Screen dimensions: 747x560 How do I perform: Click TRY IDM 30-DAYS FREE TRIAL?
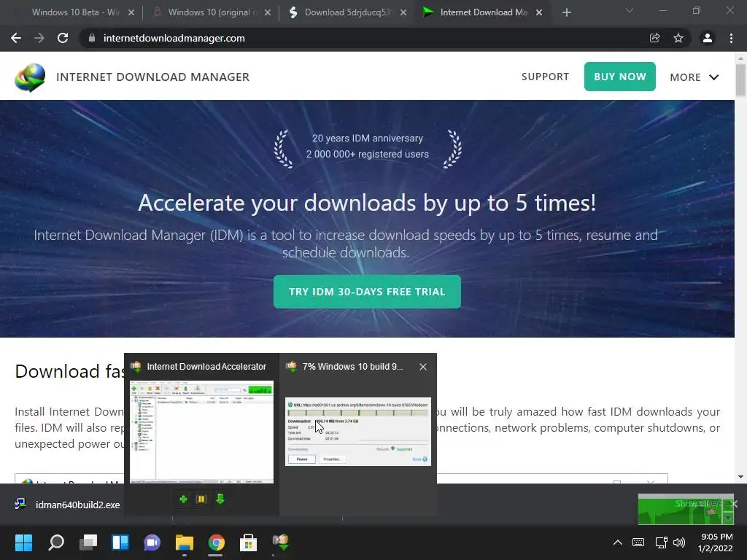(367, 292)
